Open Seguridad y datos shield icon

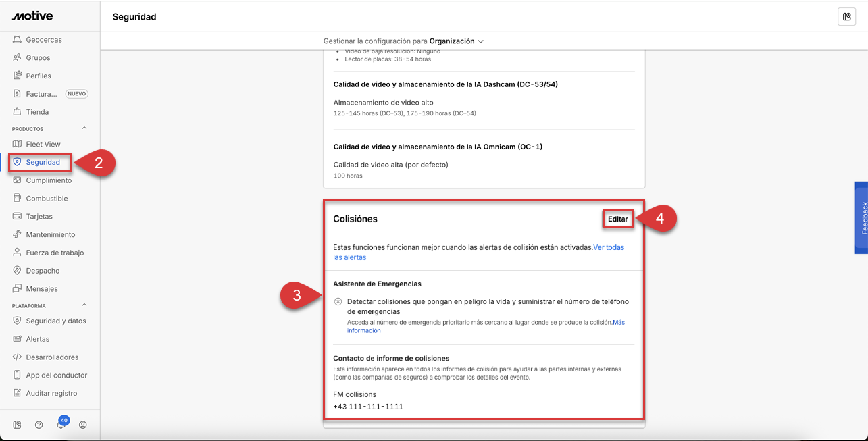click(18, 321)
